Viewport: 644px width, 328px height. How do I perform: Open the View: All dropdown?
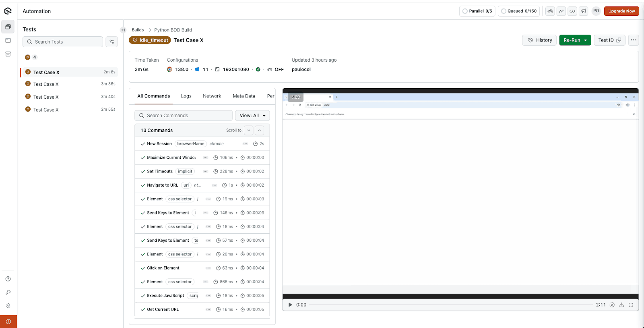pyautogui.click(x=252, y=116)
